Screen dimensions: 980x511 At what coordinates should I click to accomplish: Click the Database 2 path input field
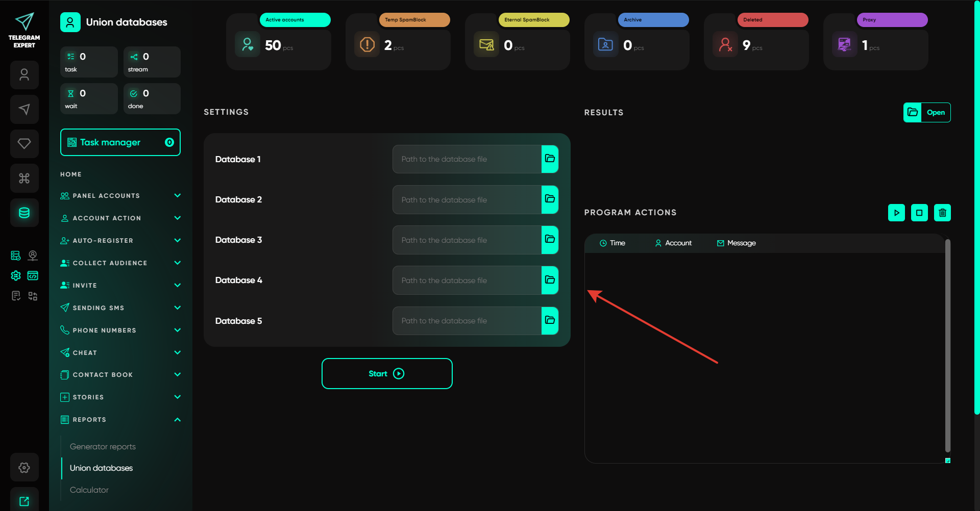(467, 200)
